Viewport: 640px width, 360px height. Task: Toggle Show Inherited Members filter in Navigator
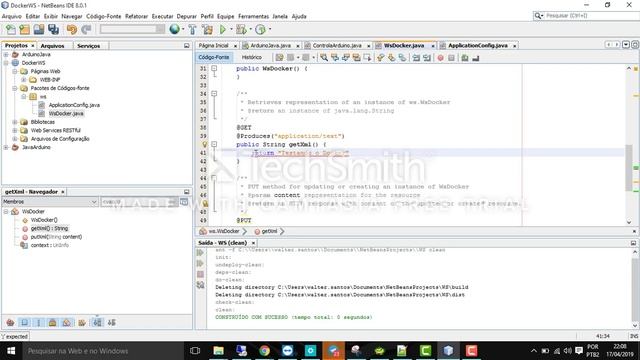(x=11, y=322)
